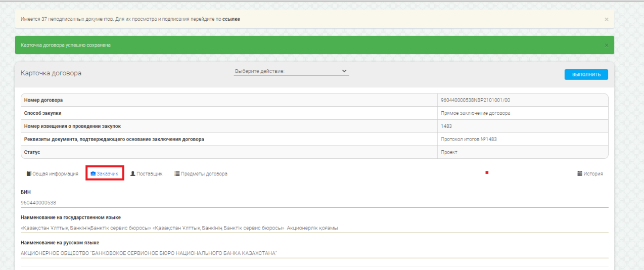The image size is (644, 270).
Task: Open the История tab label
Action: [593, 174]
